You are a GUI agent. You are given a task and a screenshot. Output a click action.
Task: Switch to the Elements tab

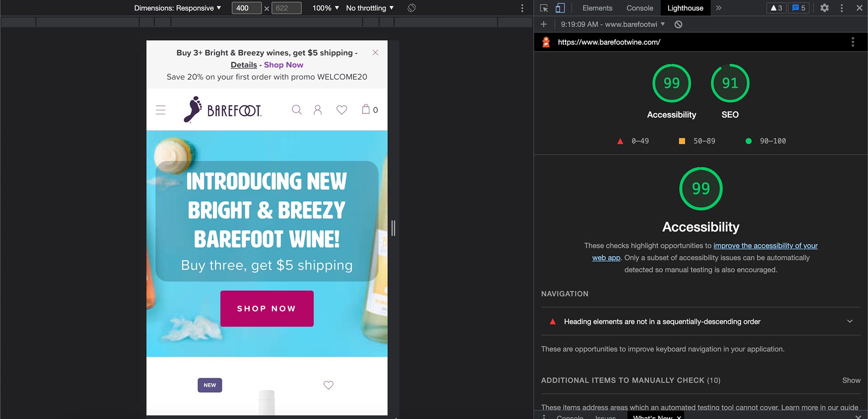coord(597,8)
